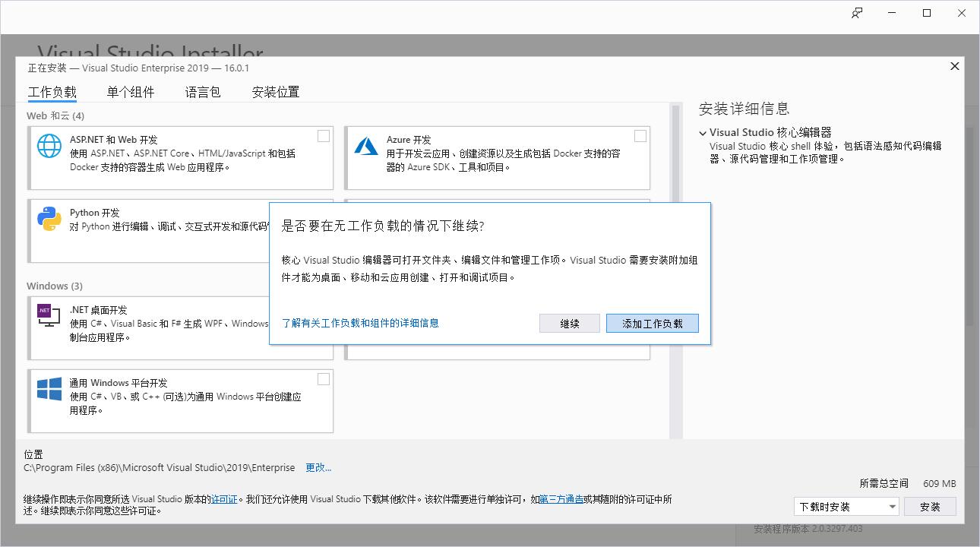The width and height of the screenshot is (980, 547).
Task: Click the installation path text under 位置
Action: (160, 467)
